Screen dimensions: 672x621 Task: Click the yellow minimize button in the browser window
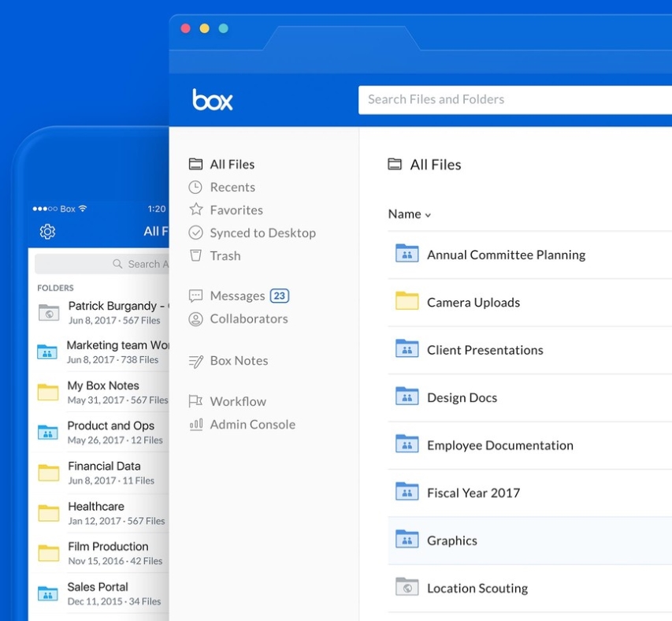204,28
